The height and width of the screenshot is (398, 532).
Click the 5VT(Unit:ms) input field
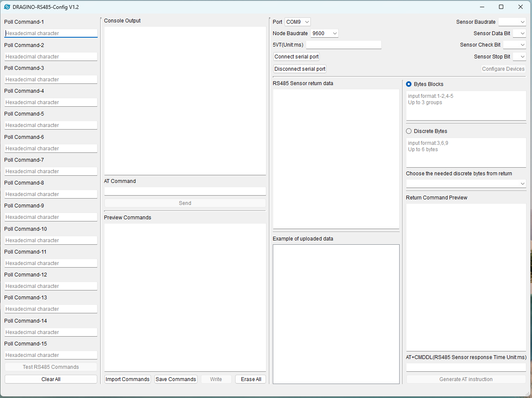coord(343,45)
